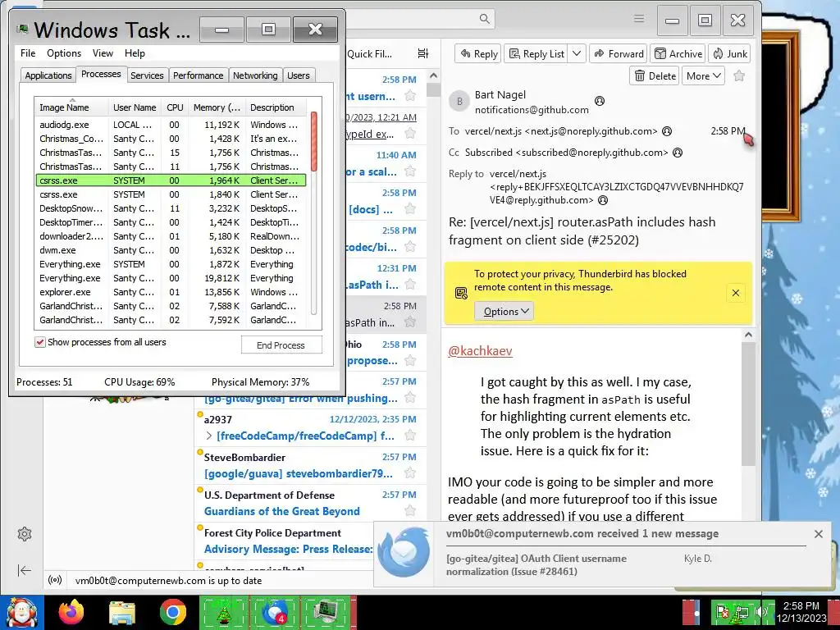The width and height of the screenshot is (840, 630).
Task: Click the online status icon in status bar
Action: pyautogui.click(x=55, y=580)
